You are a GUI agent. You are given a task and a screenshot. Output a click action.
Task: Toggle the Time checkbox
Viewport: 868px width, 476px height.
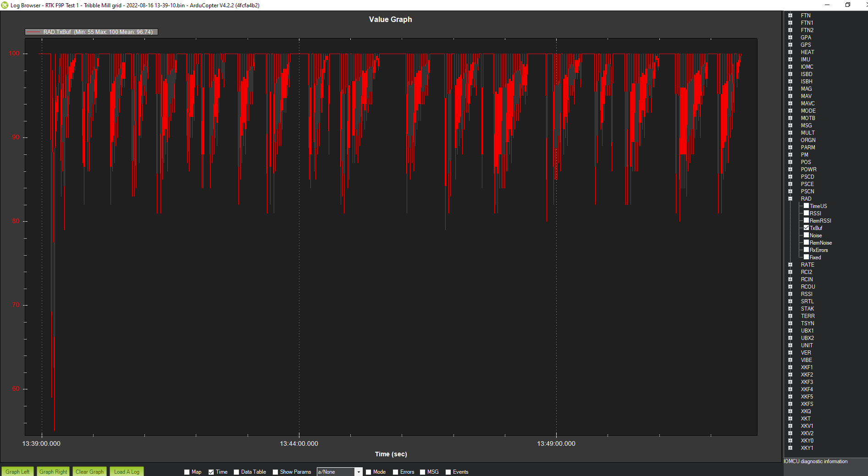[x=211, y=472]
